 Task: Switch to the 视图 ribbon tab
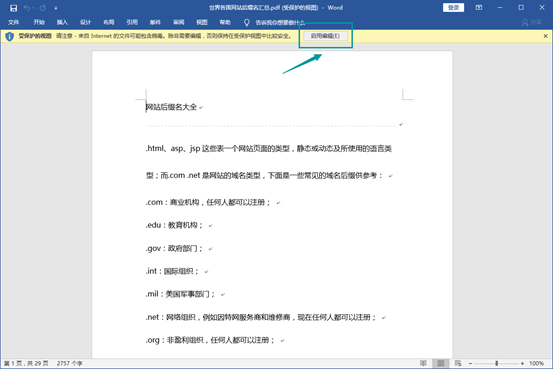pyautogui.click(x=202, y=22)
